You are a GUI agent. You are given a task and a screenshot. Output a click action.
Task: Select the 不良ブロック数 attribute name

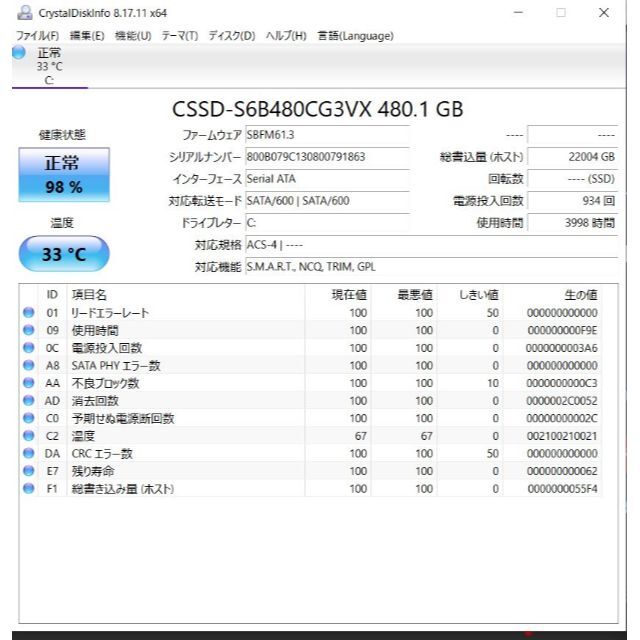pos(105,383)
